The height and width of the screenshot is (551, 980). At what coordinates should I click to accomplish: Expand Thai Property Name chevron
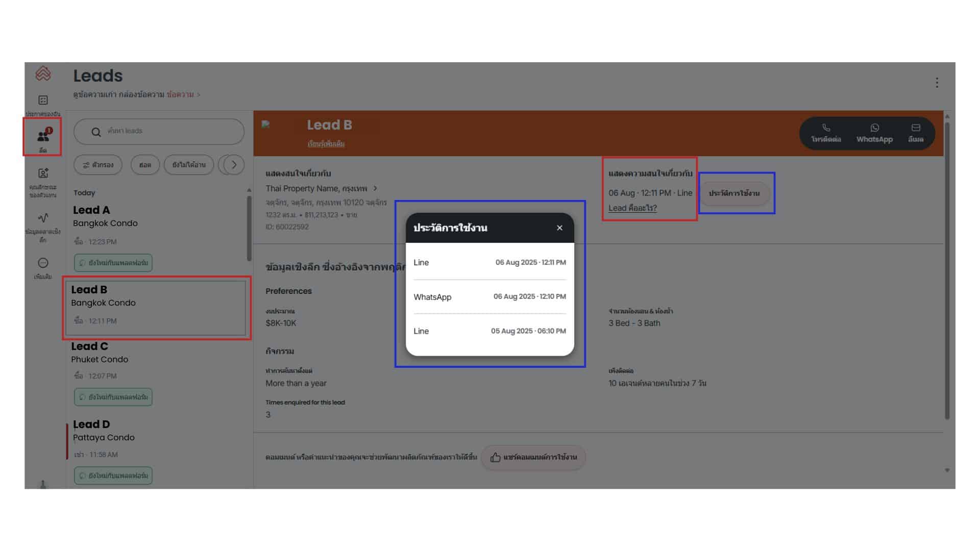tap(375, 188)
